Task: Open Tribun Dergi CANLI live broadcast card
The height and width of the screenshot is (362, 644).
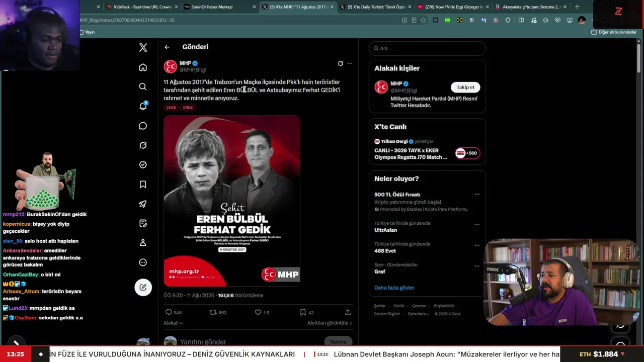Action: [427, 150]
